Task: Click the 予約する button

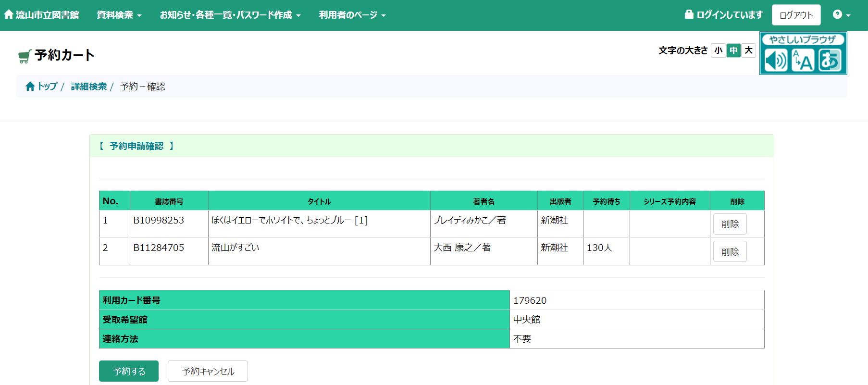Action: [129, 371]
